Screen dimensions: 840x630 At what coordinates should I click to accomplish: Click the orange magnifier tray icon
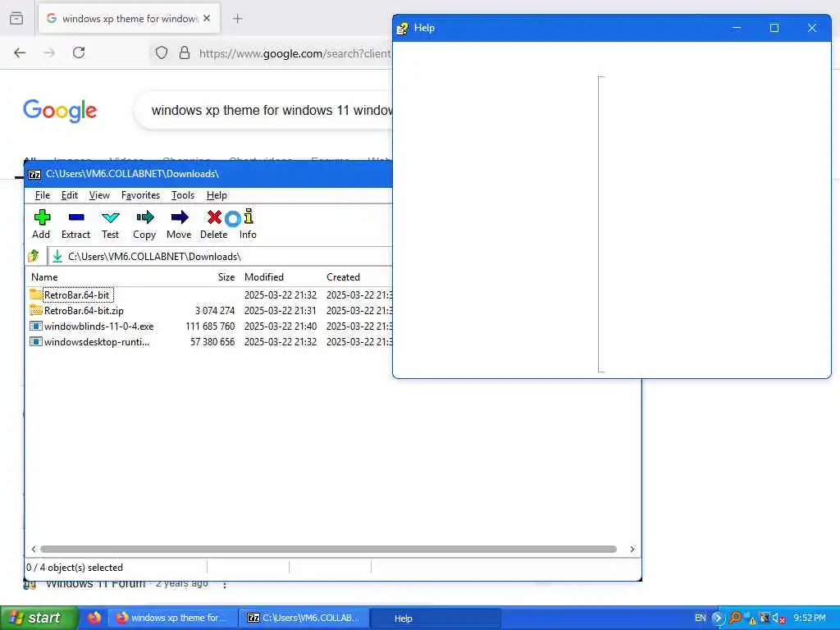point(736,618)
